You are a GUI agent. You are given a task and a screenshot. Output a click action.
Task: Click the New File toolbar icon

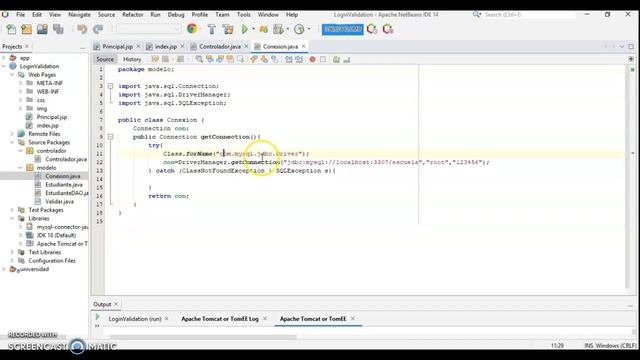tap(11, 29)
